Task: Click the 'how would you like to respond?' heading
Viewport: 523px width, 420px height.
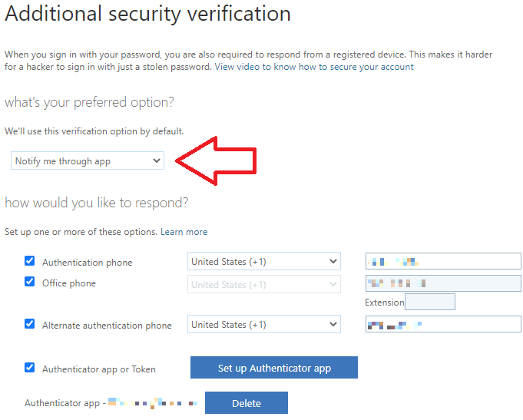Action: pos(96,203)
